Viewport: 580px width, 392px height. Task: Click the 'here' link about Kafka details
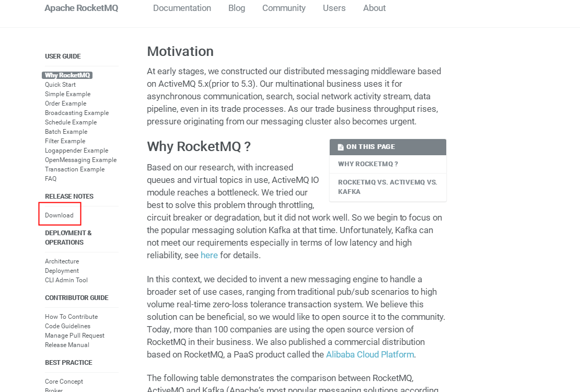click(209, 256)
